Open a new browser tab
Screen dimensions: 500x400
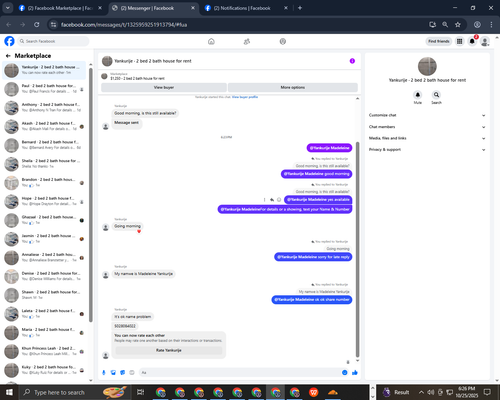point(300,8)
